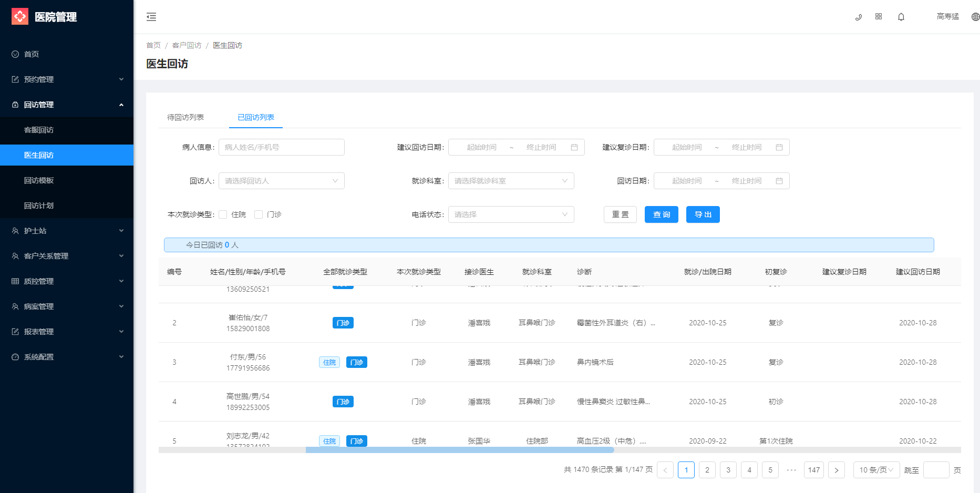Click the 质控管理 table icon
980x493 pixels.
15,281
